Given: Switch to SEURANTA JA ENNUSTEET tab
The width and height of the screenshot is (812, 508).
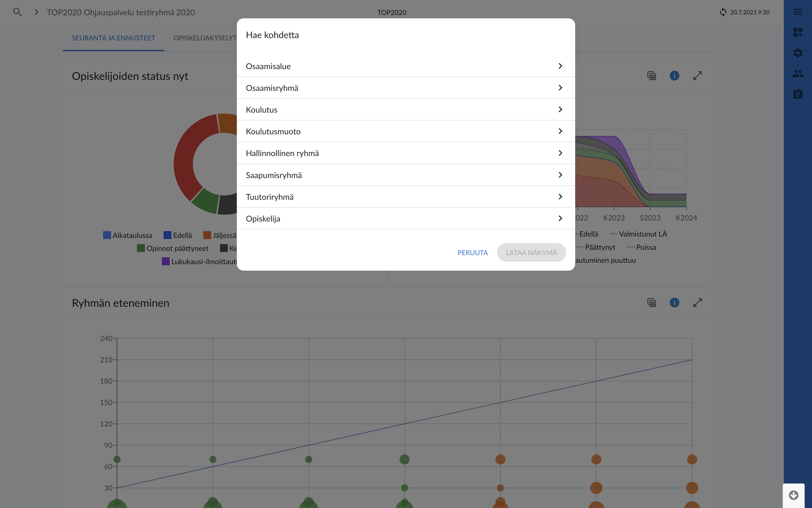Looking at the screenshot, I should (113, 38).
